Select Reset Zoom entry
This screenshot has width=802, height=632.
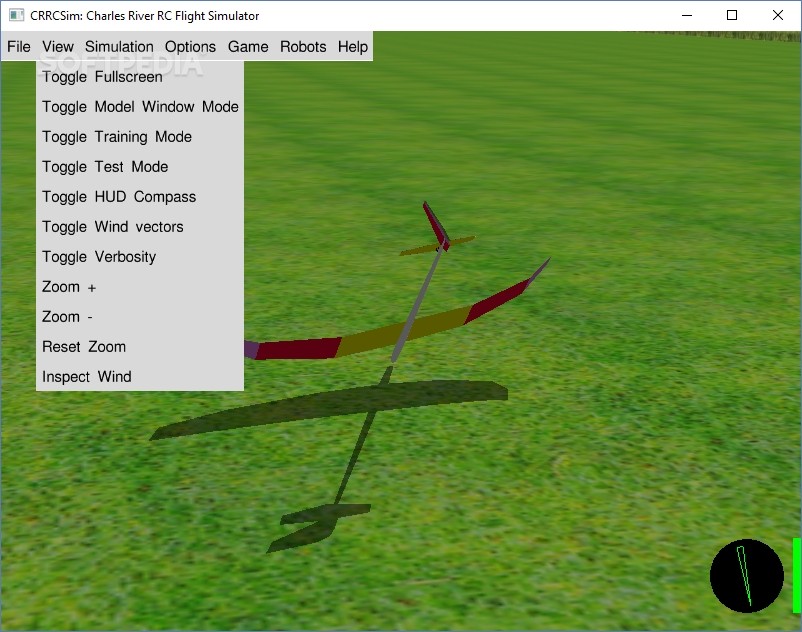[x=140, y=347]
